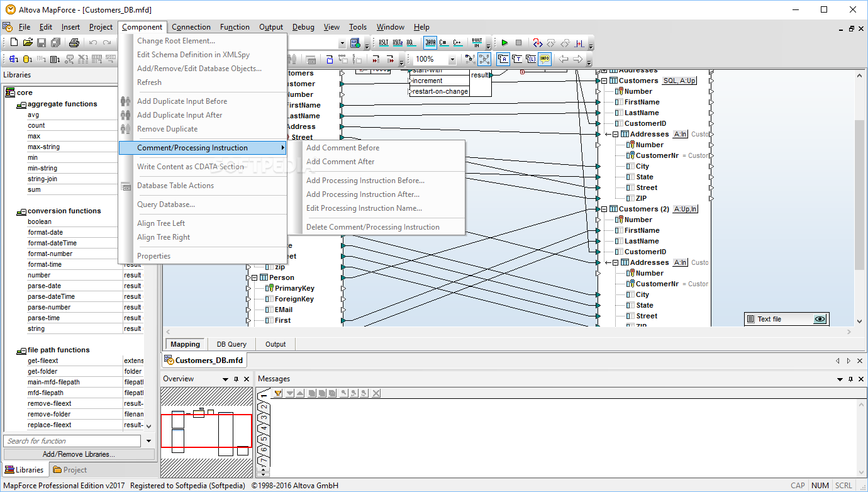Select Comment/Processing Instruction submenu
868x492 pixels.
[x=203, y=148]
